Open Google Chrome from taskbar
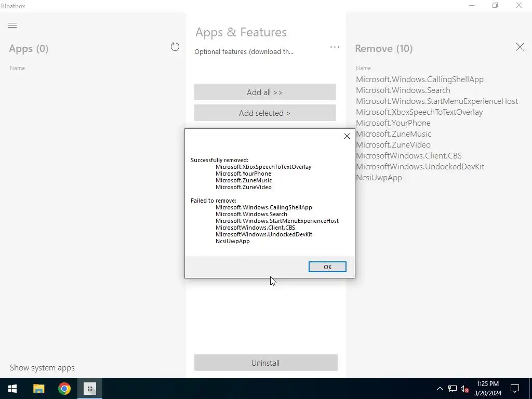This screenshot has width=532, height=399. click(x=64, y=389)
